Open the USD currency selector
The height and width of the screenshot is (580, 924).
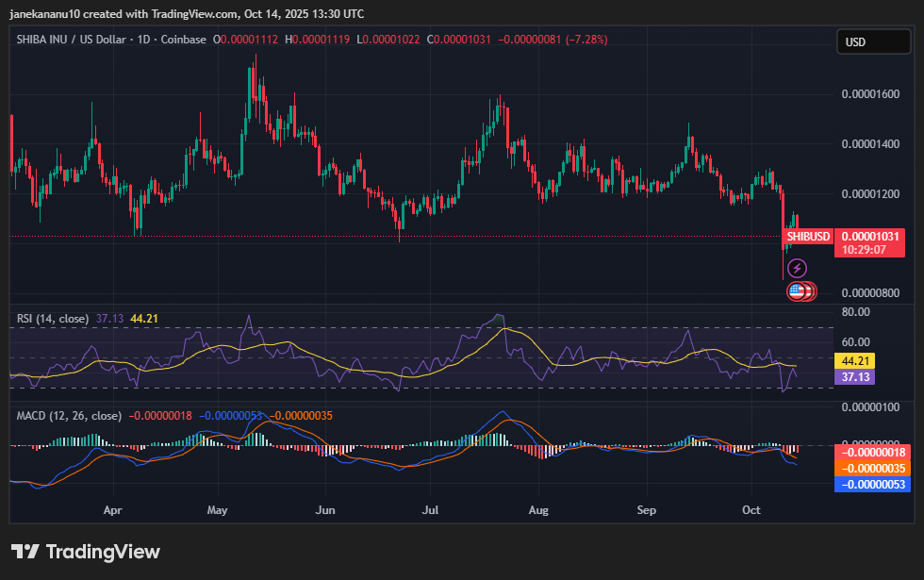[x=872, y=42]
